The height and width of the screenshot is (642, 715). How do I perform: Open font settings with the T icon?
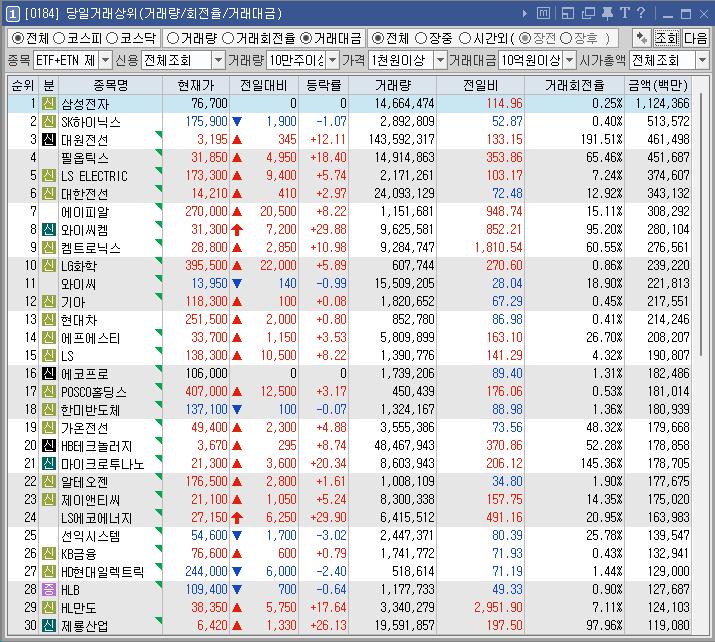point(624,13)
